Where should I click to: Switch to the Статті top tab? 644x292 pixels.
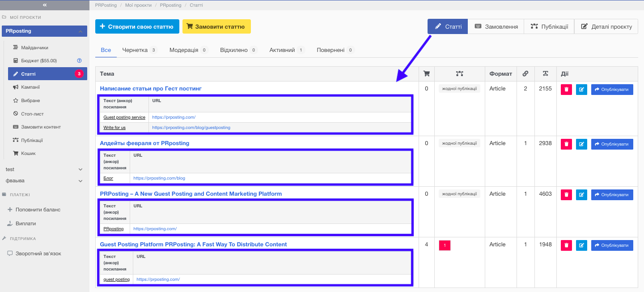pyautogui.click(x=448, y=26)
